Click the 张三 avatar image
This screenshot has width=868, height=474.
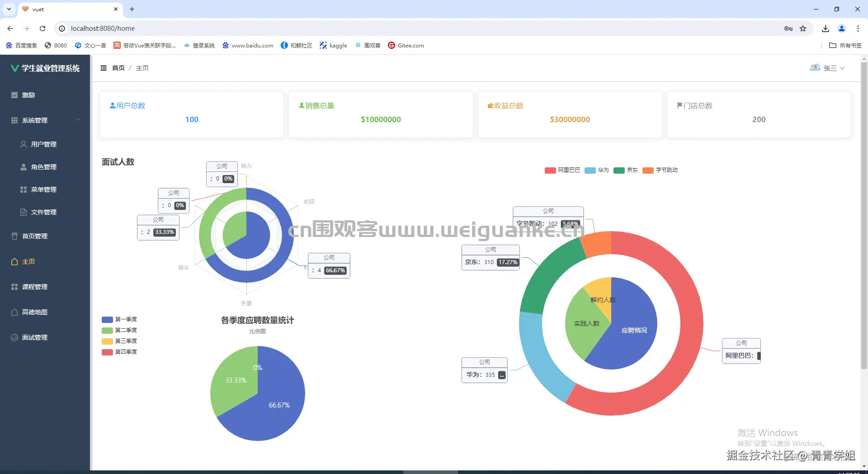815,67
